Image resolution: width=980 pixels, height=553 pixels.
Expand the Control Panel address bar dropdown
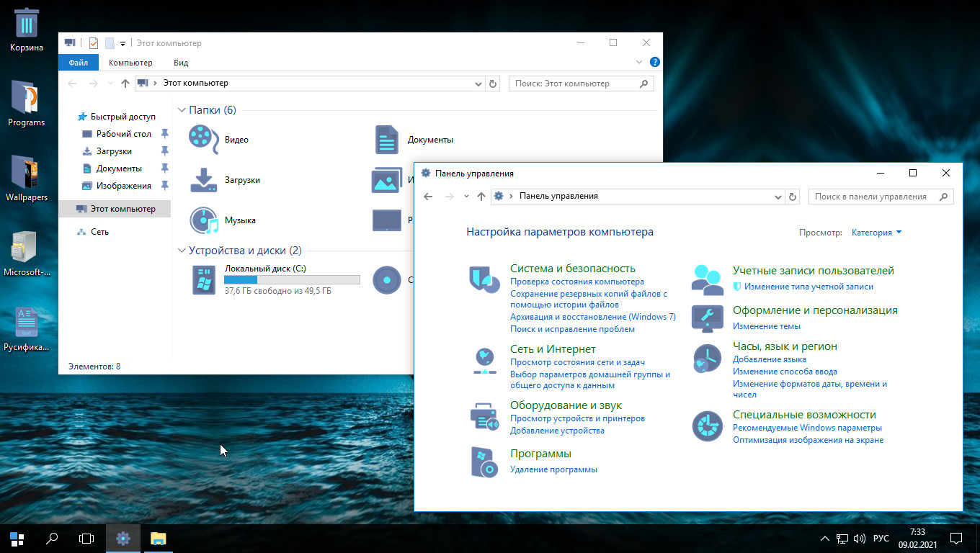click(x=778, y=197)
